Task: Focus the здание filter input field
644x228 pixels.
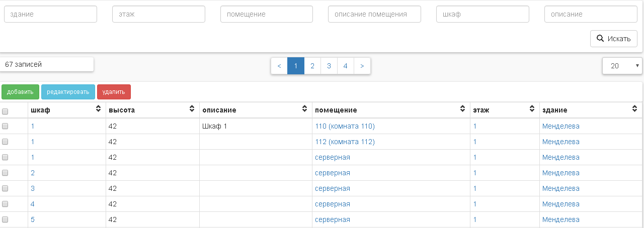Action: (x=50, y=15)
